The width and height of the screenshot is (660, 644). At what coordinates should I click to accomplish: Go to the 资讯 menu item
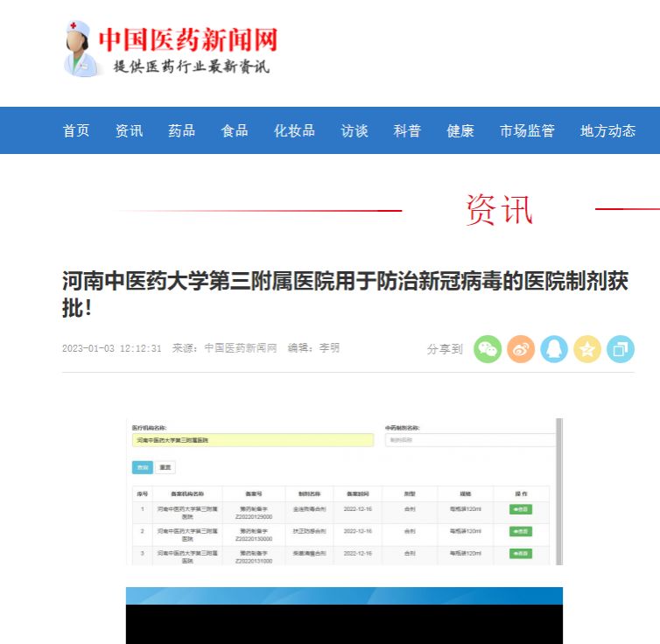click(x=129, y=130)
